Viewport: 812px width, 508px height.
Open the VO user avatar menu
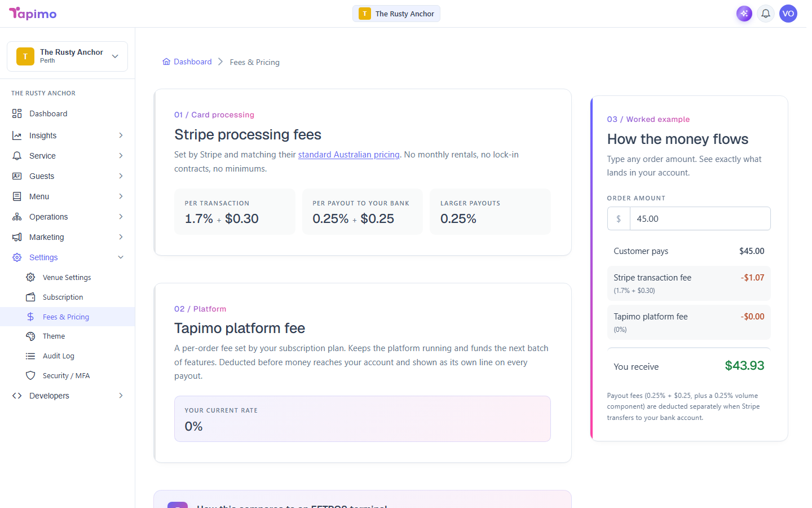click(x=788, y=14)
